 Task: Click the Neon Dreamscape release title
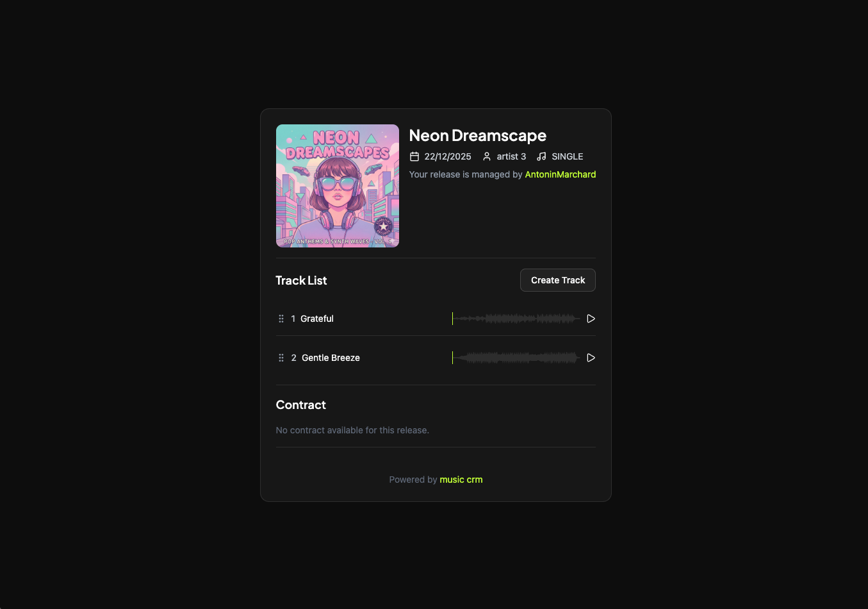477,135
